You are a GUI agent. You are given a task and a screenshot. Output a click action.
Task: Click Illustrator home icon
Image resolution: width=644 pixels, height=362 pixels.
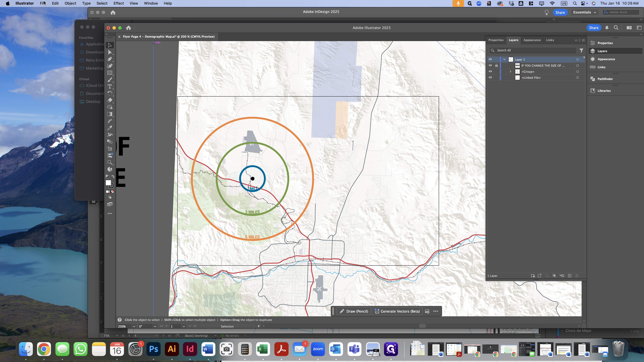click(129, 28)
